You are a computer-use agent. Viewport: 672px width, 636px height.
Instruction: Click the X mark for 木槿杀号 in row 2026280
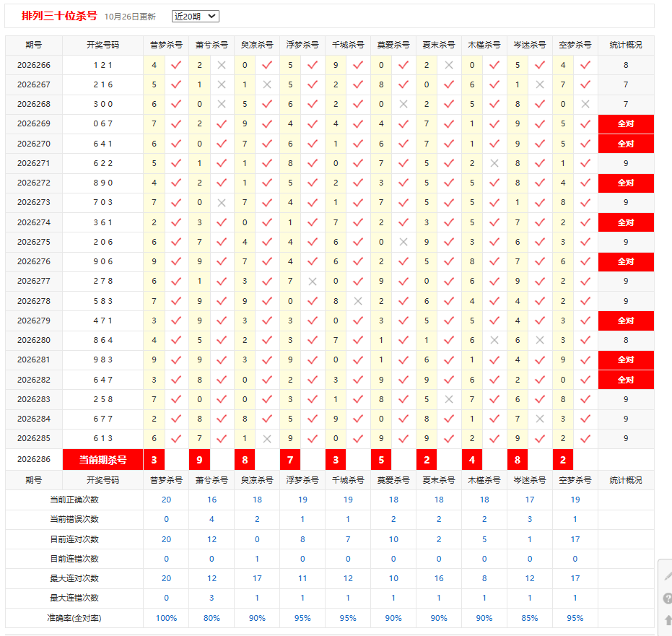click(x=494, y=340)
